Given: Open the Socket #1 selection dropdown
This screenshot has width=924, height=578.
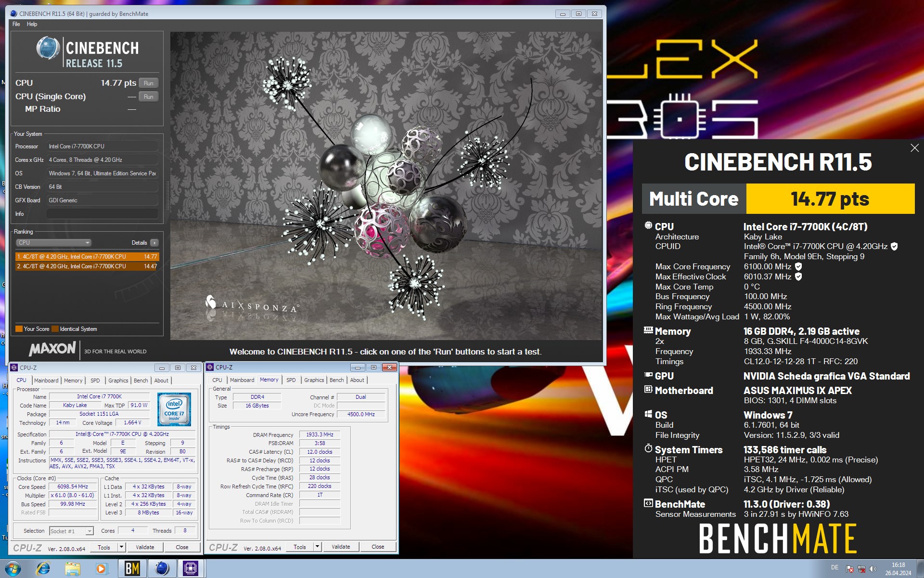Looking at the screenshot, I should coord(71,531).
